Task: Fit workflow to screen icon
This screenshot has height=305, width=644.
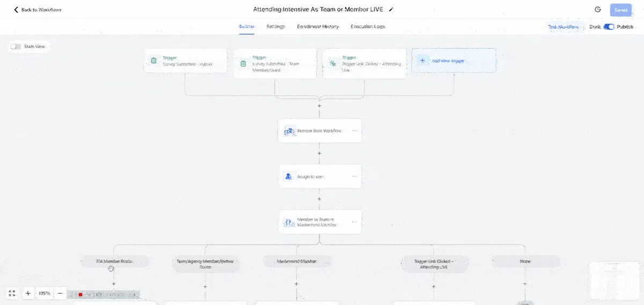Action: pyautogui.click(x=12, y=293)
